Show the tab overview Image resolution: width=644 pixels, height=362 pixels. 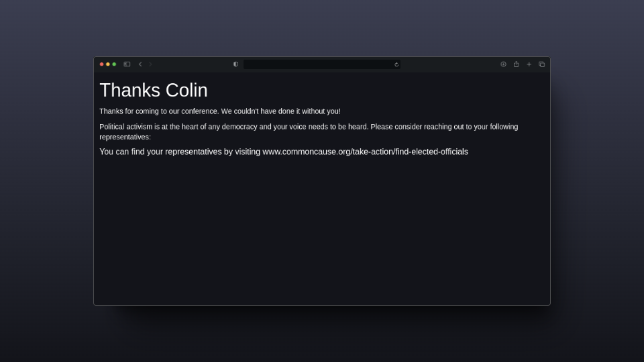[x=542, y=64]
